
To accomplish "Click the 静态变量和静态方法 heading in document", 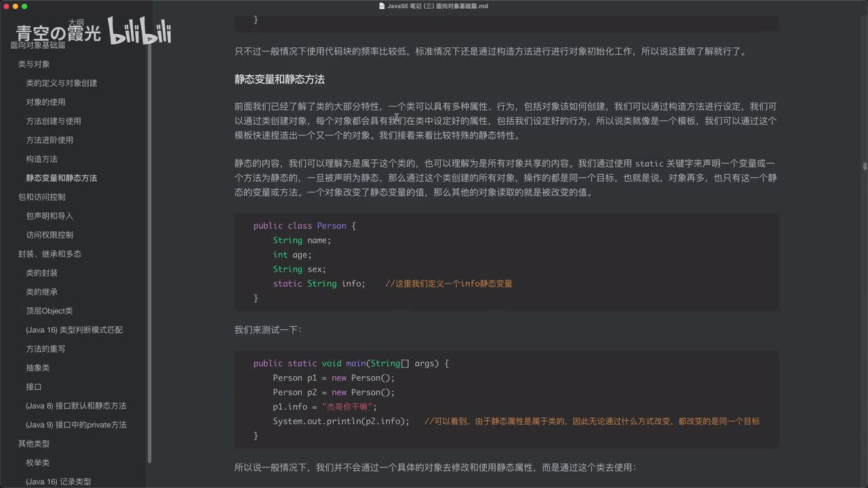I will [280, 80].
